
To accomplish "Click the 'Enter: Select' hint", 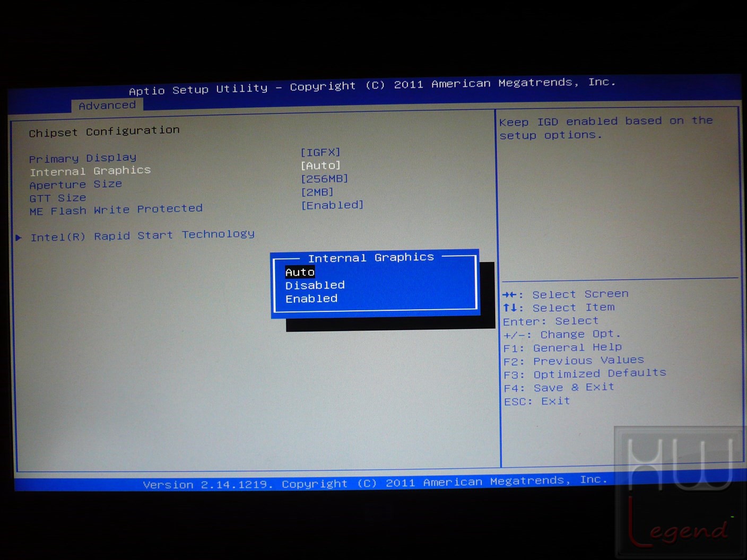I will point(551,321).
